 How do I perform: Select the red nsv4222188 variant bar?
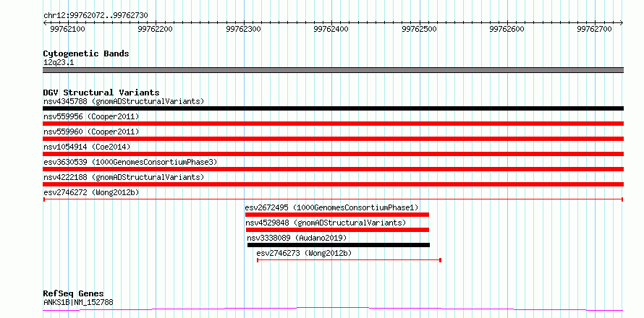click(x=333, y=184)
